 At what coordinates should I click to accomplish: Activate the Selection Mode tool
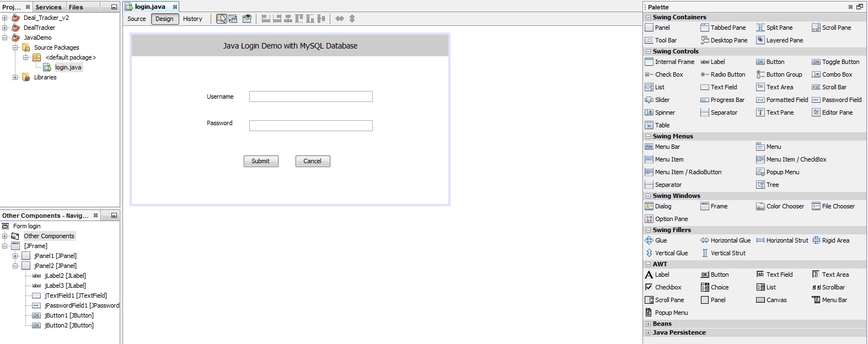(x=221, y=19)
